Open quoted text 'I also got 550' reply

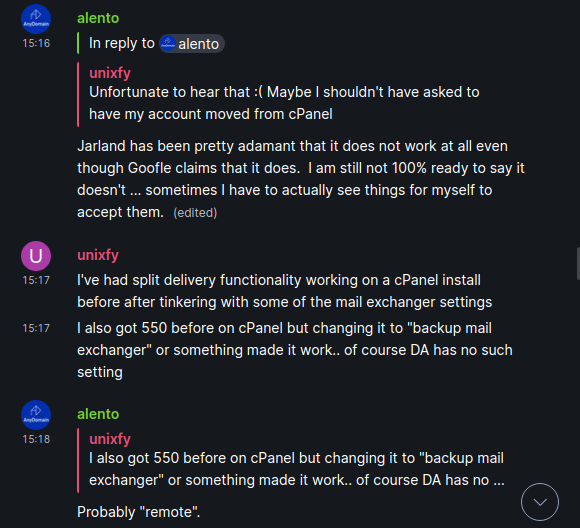click(297, 469)
